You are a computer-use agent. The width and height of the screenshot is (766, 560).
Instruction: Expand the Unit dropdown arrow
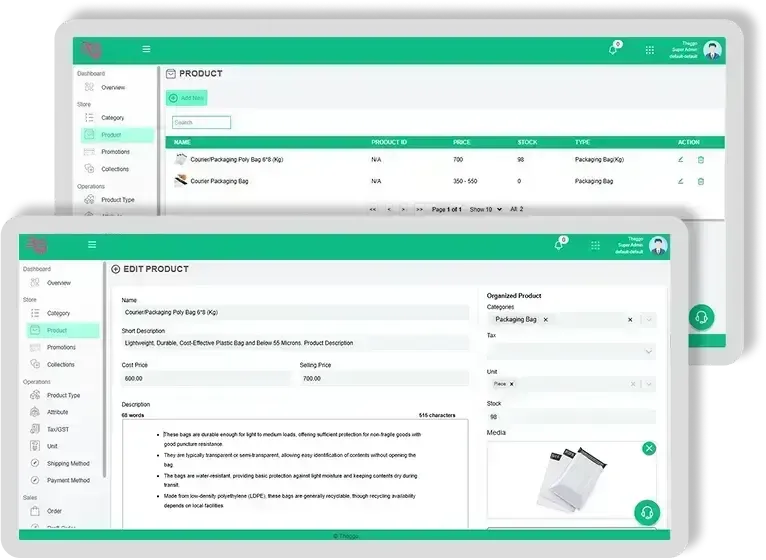click(649, 384)
